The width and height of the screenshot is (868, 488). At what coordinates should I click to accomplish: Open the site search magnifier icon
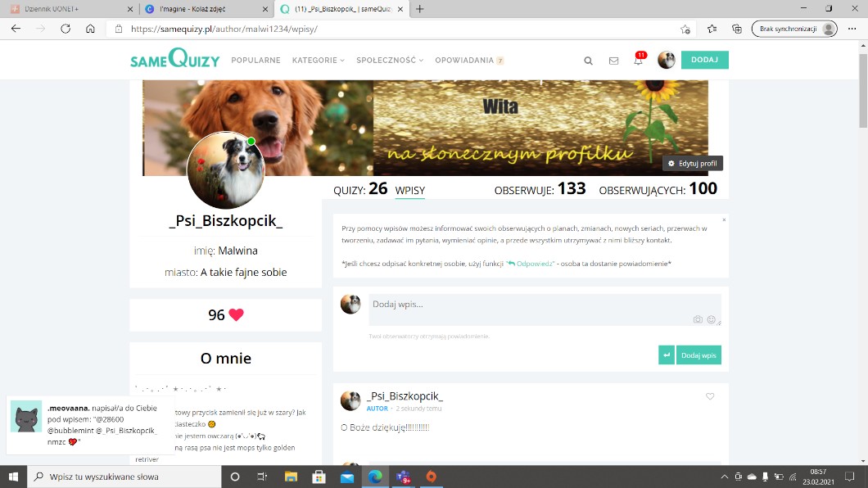(x=588, y=61)
